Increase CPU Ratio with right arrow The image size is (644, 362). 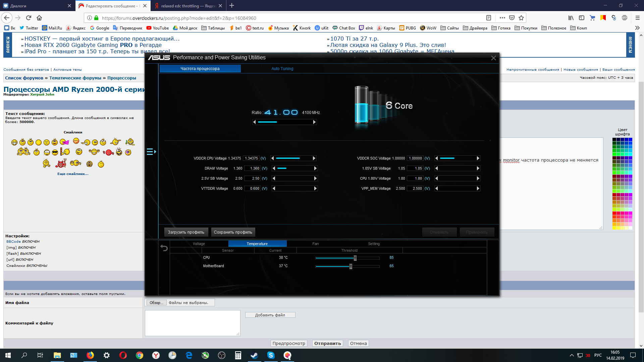[x=314, y=122]
